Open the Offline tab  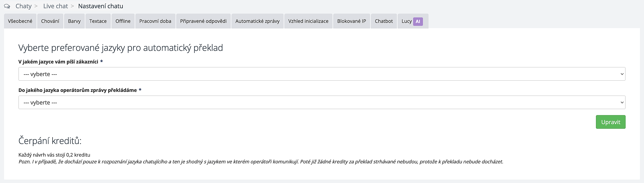123,21
